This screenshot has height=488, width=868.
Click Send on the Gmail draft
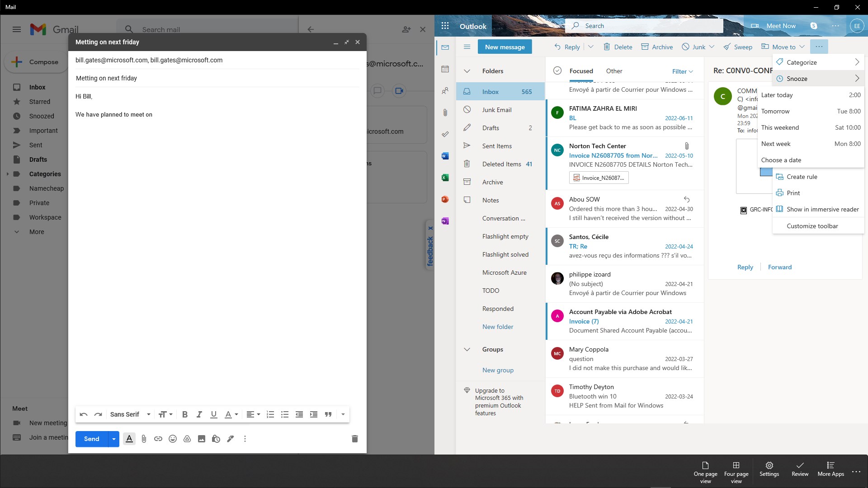91,439
